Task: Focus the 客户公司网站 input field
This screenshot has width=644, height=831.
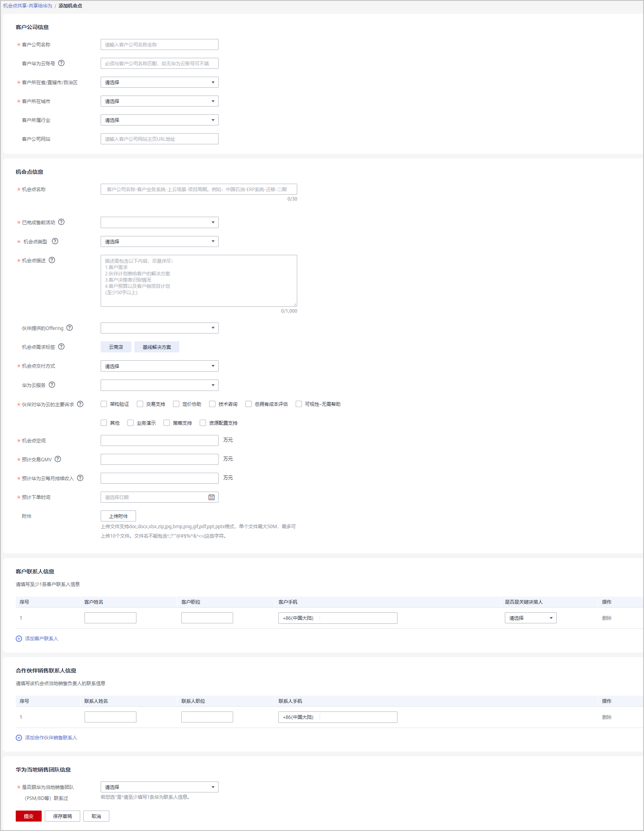Action: [x=160, y=139]
